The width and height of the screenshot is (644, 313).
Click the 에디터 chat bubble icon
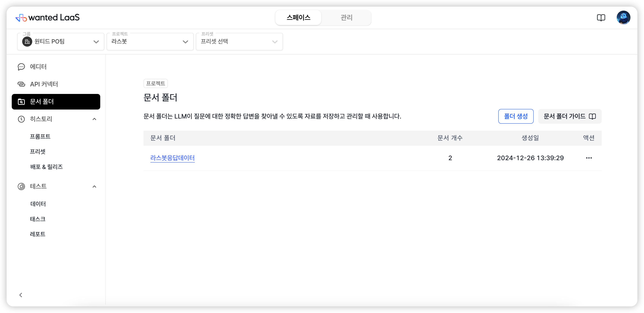[x=21, y=67]
